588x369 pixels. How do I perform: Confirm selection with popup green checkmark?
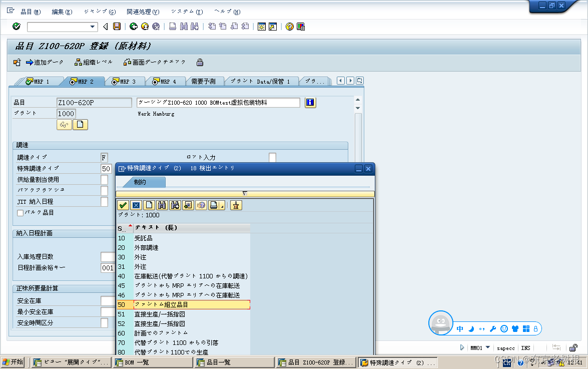[x=123, y=205]
